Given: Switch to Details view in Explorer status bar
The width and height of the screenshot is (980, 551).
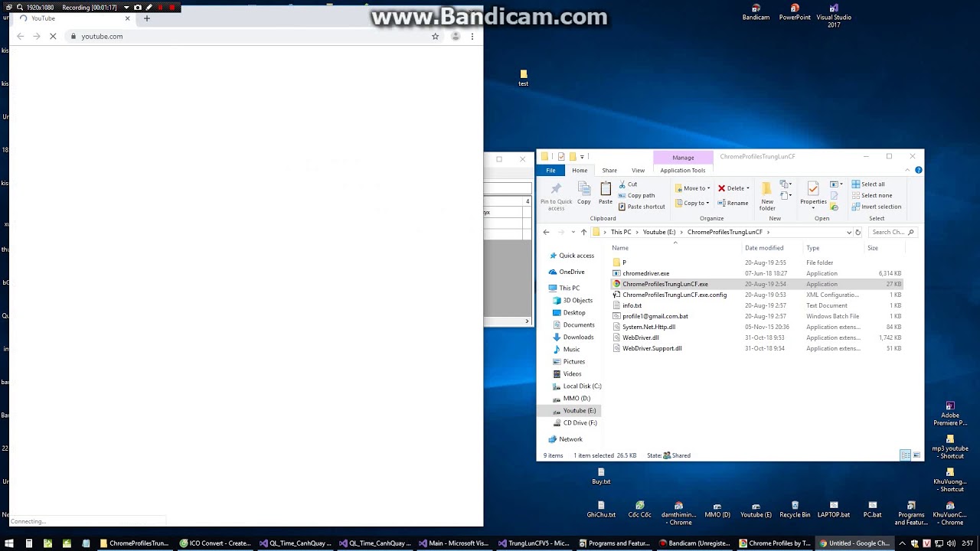Looking at the screenshot, I should pos(905,455).
